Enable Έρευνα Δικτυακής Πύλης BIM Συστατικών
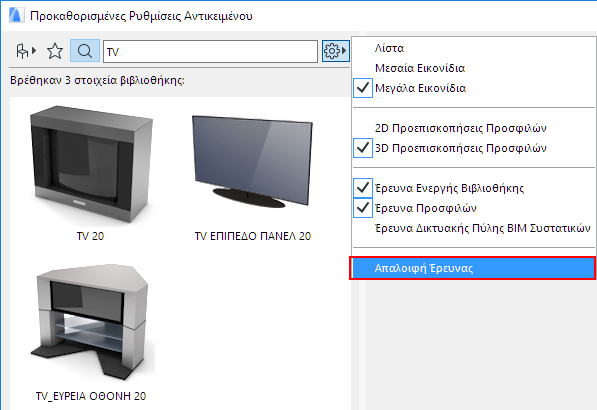This screenshot has width=597, height=410. coord(482,228)
